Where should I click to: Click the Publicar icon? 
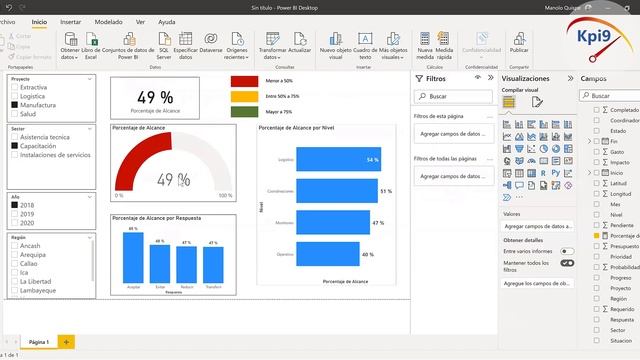(519, 39)
